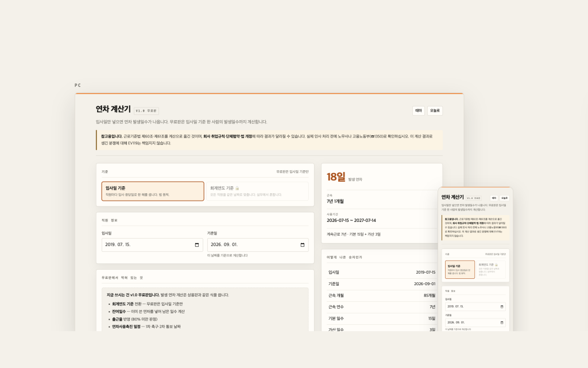Click 무료판은 입사일 기준만 note in PC window

point(292,171)
